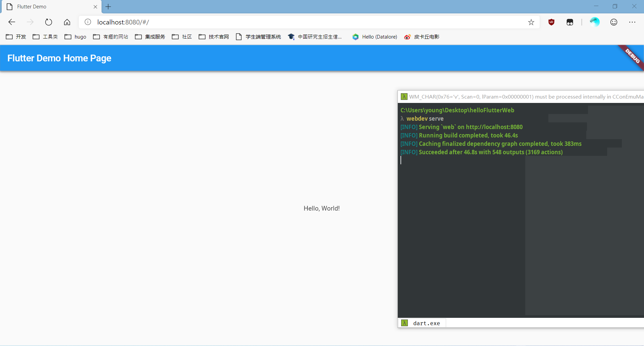
Task: Open the uBlock shield extension
Action: coord(551,22)
